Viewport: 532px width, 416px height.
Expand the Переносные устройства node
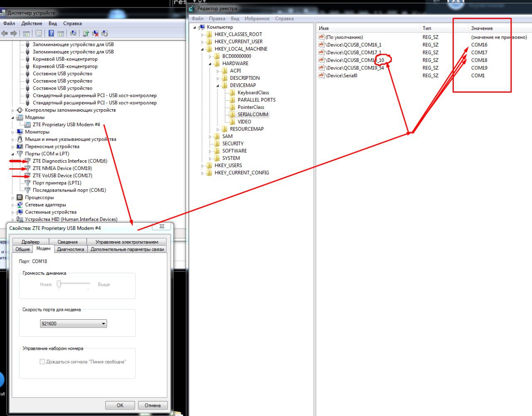tap(12, 147)
